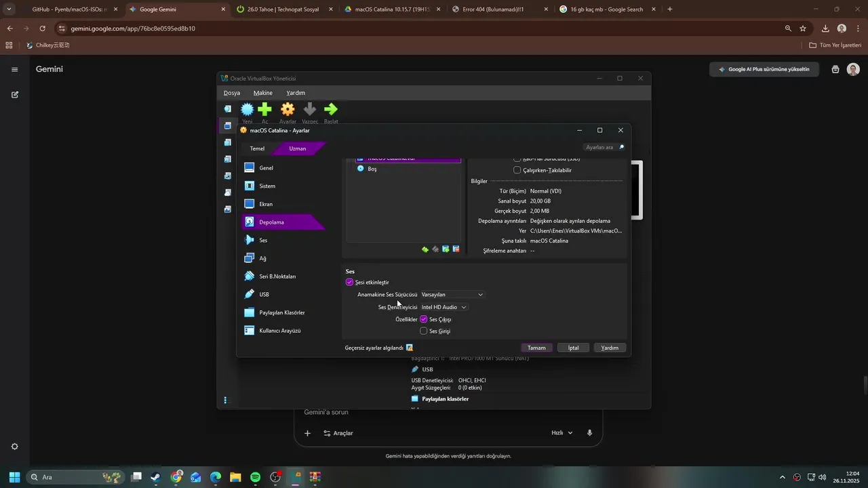Click the add attachment icon below storage tree

446,249
